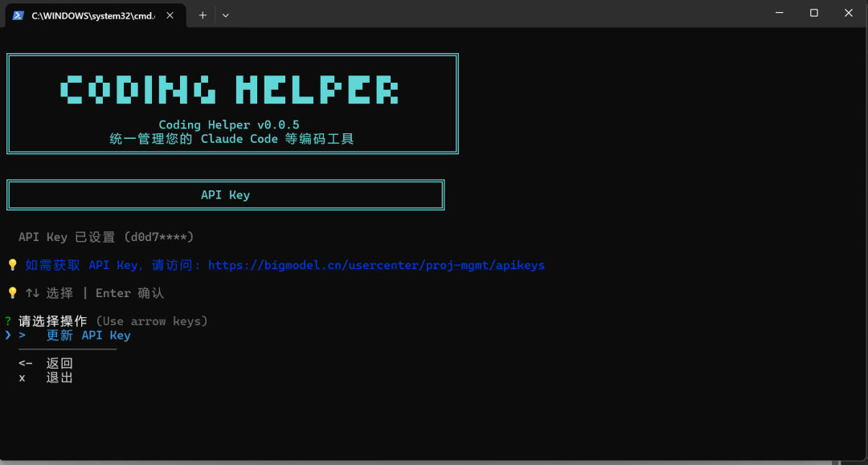Click the '(Use arrow keys)' hint text
868x465 pixels.
click(x=152, y=321)
